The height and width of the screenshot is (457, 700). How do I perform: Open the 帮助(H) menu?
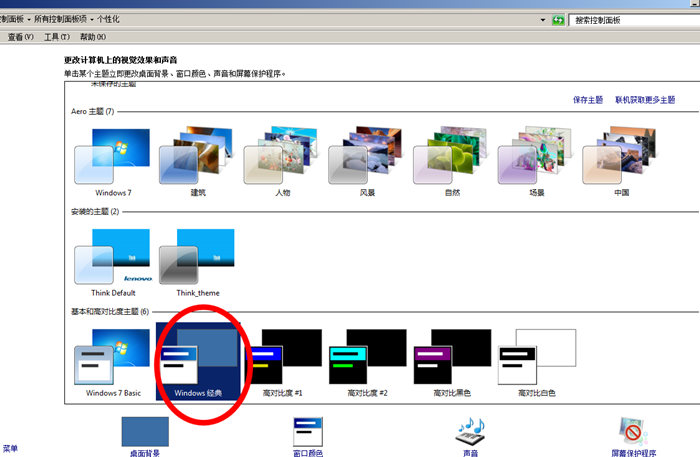[93, 37]
